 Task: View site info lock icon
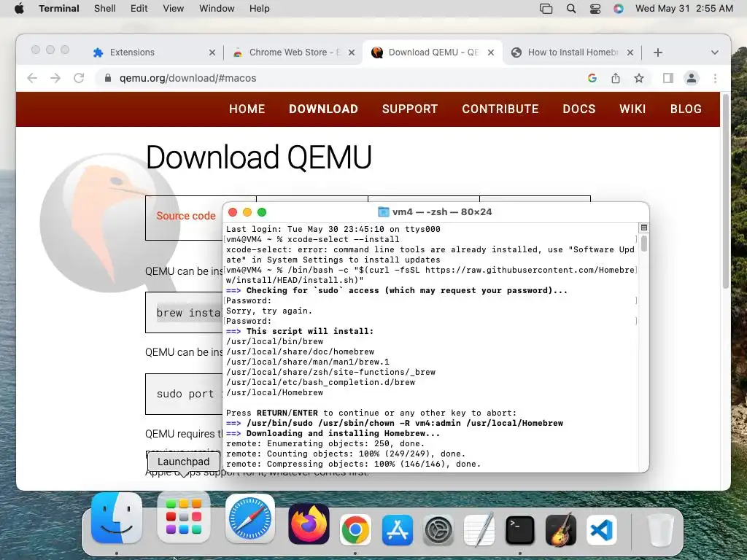pos(108,78)
